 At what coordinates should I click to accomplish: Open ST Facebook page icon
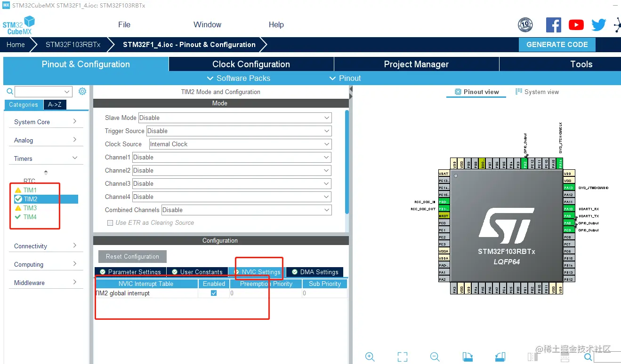[x=553, y=25]
